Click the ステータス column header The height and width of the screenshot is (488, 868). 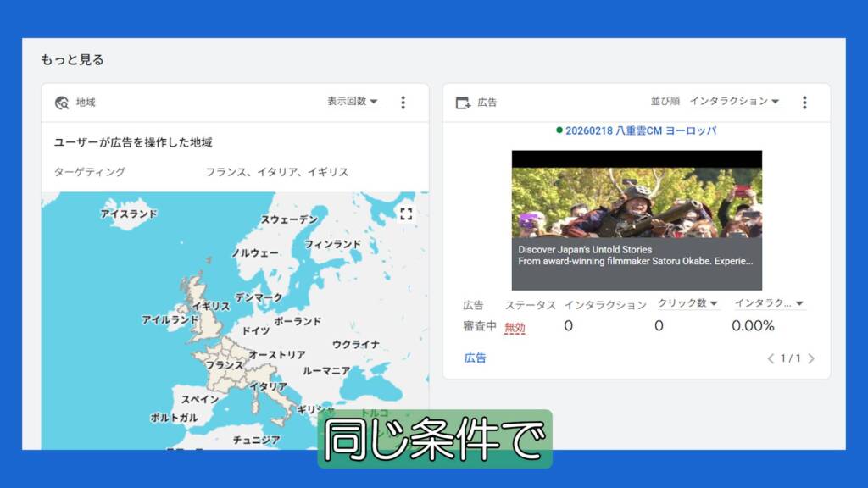pyautogui.click(x=531, y=304)
